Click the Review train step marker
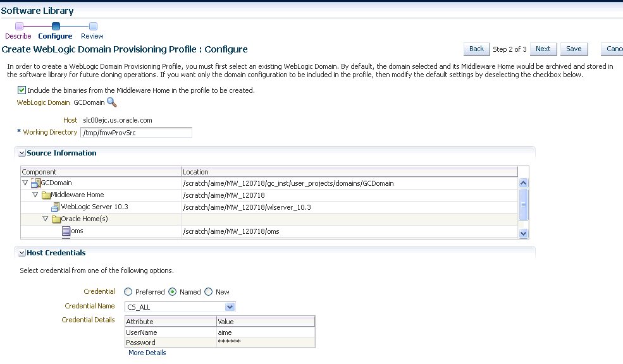Screen dimensions: 623x364 (x=93, y=26)
